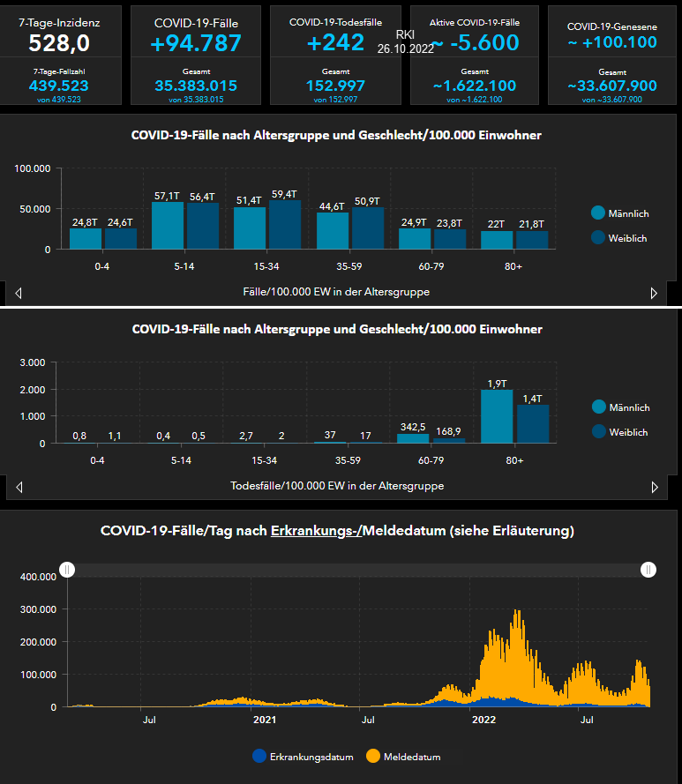Select the COVID-19-Fälle +94.787 indicator

tap(196, 41)
